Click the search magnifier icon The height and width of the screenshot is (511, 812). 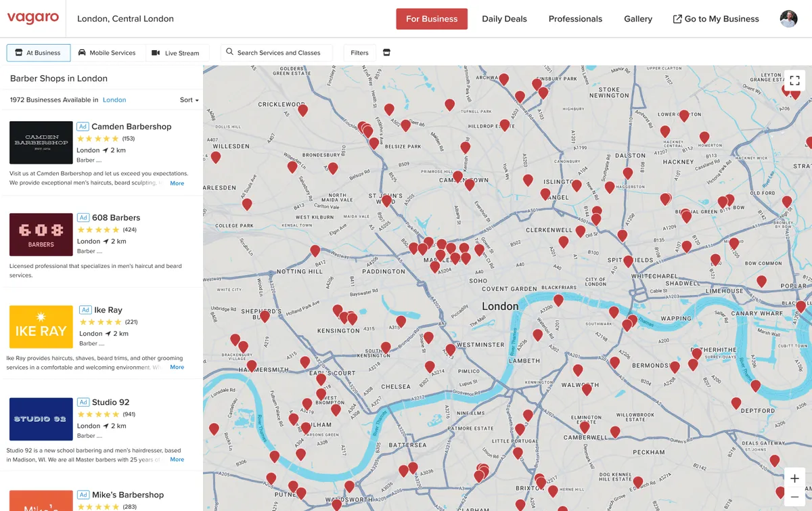point(229,52)
